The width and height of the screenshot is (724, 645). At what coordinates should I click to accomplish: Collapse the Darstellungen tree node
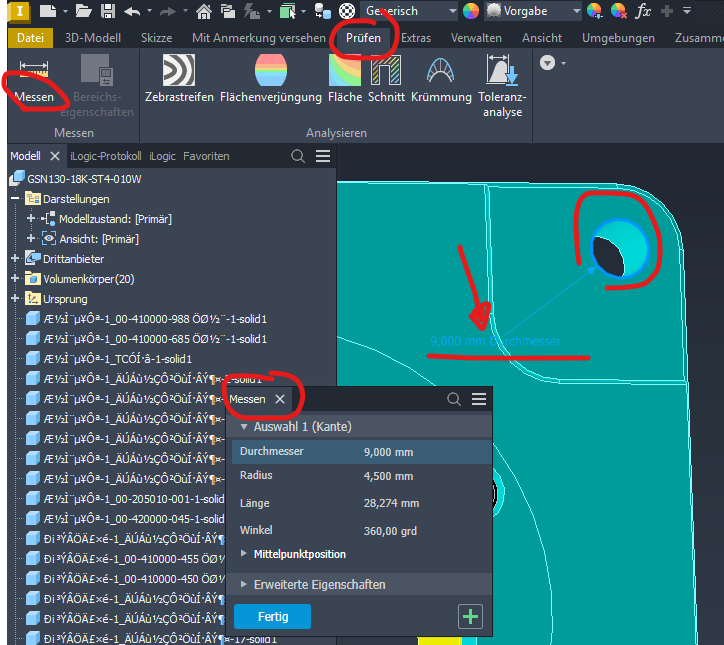click(15, 199)
